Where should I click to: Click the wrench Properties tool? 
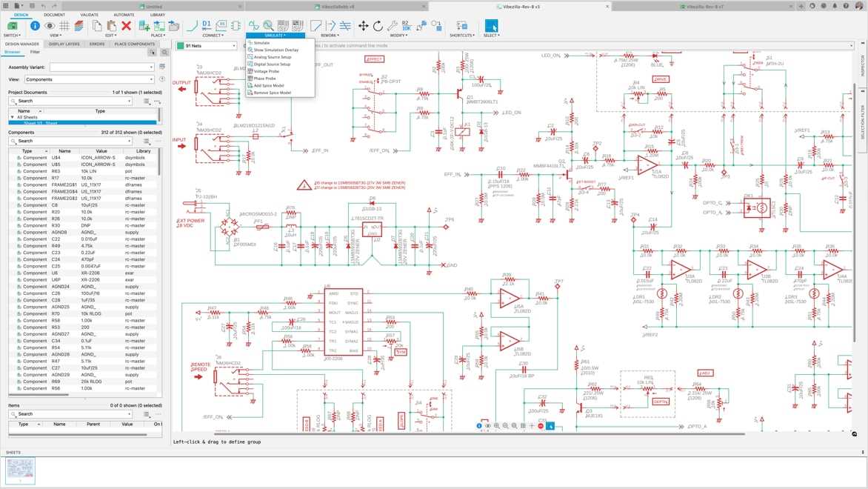pos(392,25)
